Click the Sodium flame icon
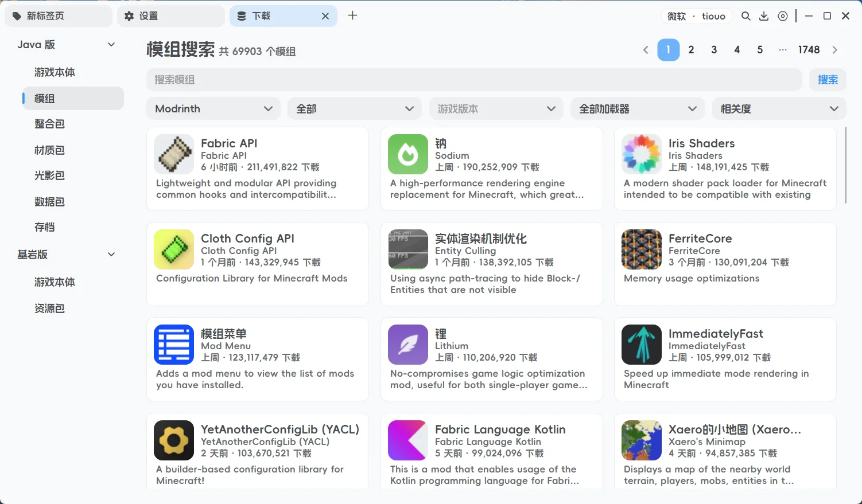 click(x=408, y=154)
